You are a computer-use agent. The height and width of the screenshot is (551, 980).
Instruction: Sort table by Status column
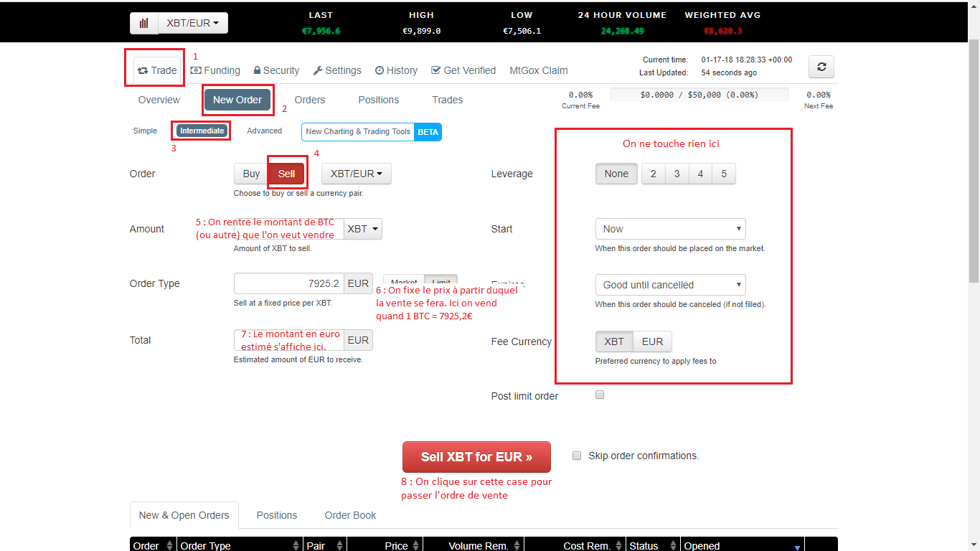tap(652, 545)
